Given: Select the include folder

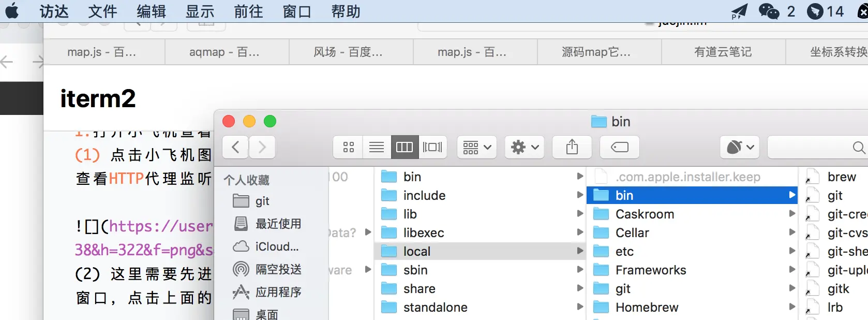Looking at the screenshot, I should [x=480, y=195].
